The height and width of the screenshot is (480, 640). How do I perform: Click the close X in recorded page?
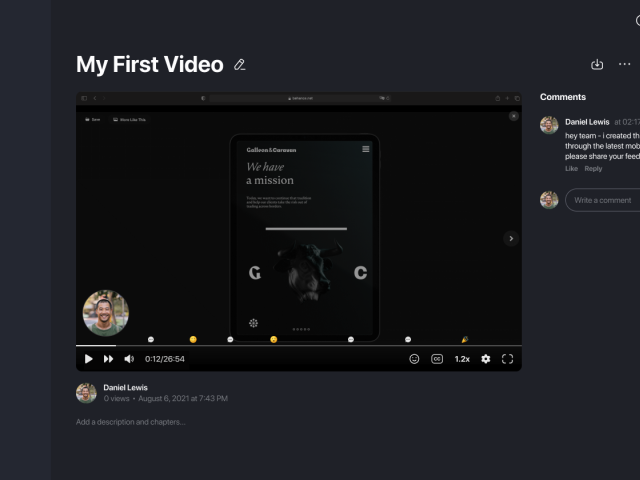[x=513, y=116]
